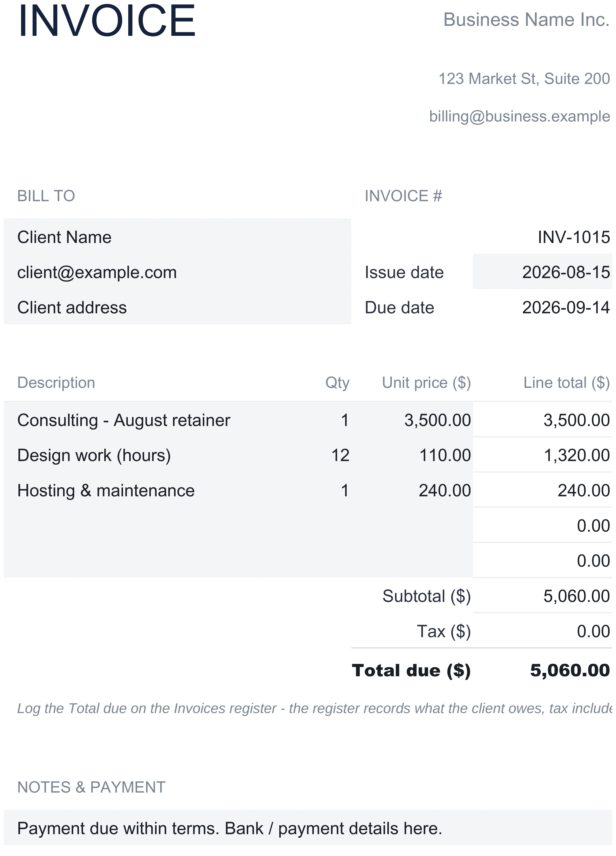Click the NOTES & PAYMENT heading
Screen dimensions: 616x856
tap(91, 787)
